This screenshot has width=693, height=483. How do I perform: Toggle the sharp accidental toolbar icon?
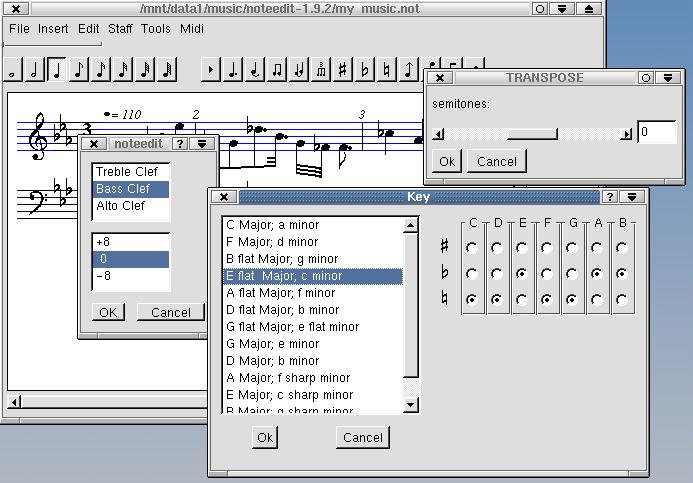(x=343, y=70)
